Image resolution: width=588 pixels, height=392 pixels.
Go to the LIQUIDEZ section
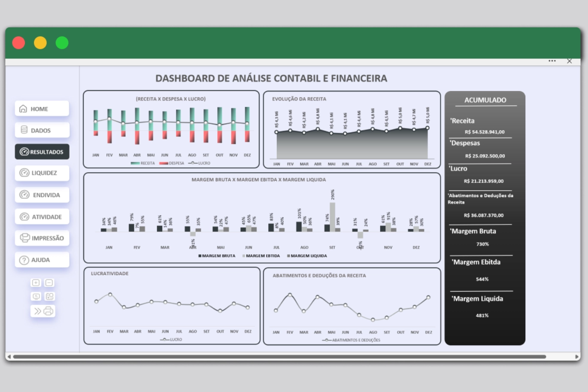[x=42, y=173]
